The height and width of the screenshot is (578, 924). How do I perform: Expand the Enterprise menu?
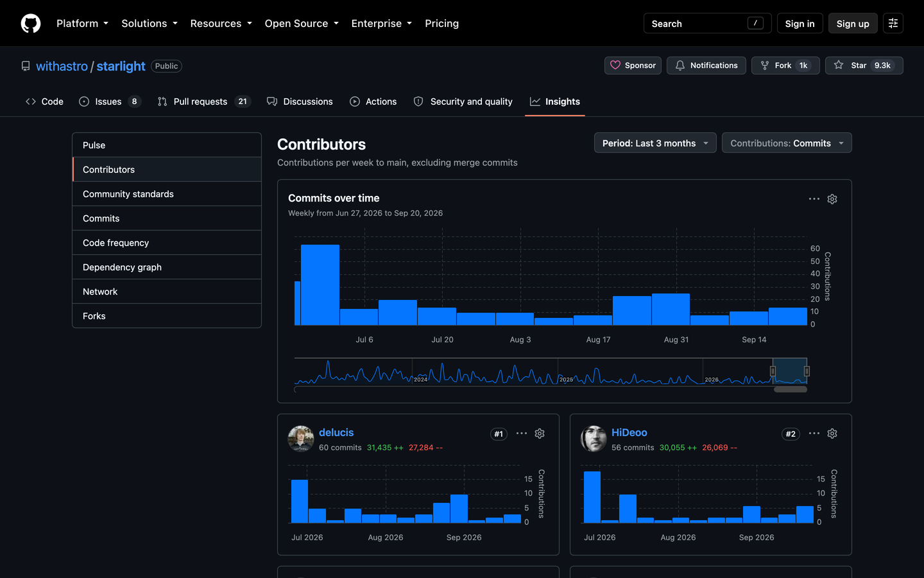tap(381, 24)
